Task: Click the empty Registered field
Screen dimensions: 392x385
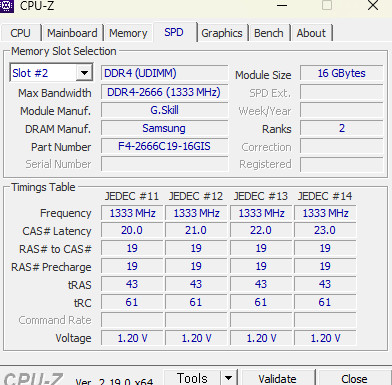Action: click(x=341, y=164)
